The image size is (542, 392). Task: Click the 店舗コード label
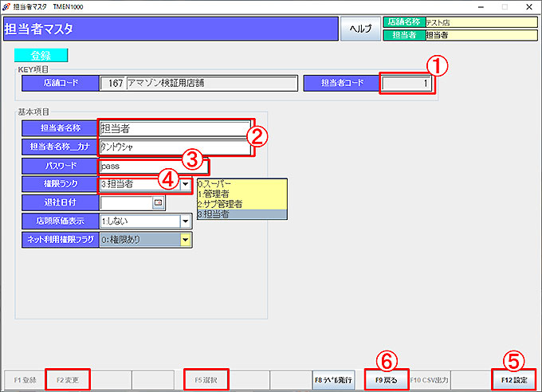(61, 83)
